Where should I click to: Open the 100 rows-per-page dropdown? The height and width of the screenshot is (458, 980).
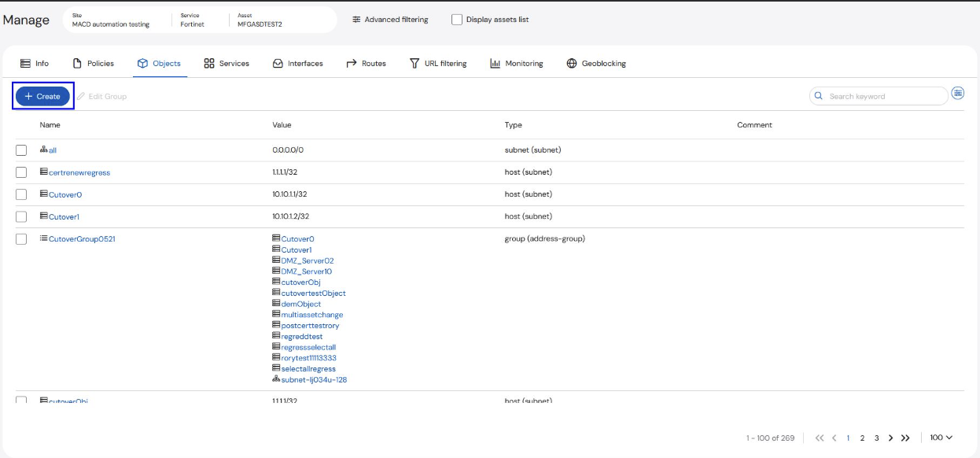[x=941, y=438]
